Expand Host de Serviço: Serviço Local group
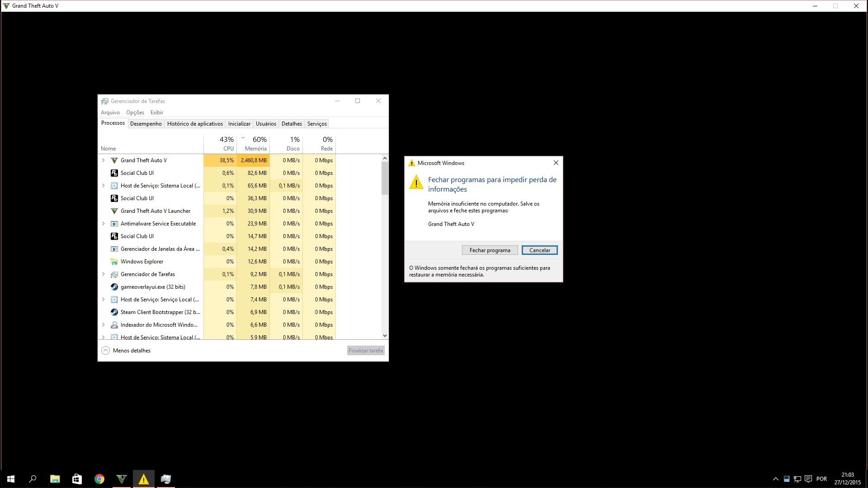This screenshot has height=488, width=868. coord(103,300)
